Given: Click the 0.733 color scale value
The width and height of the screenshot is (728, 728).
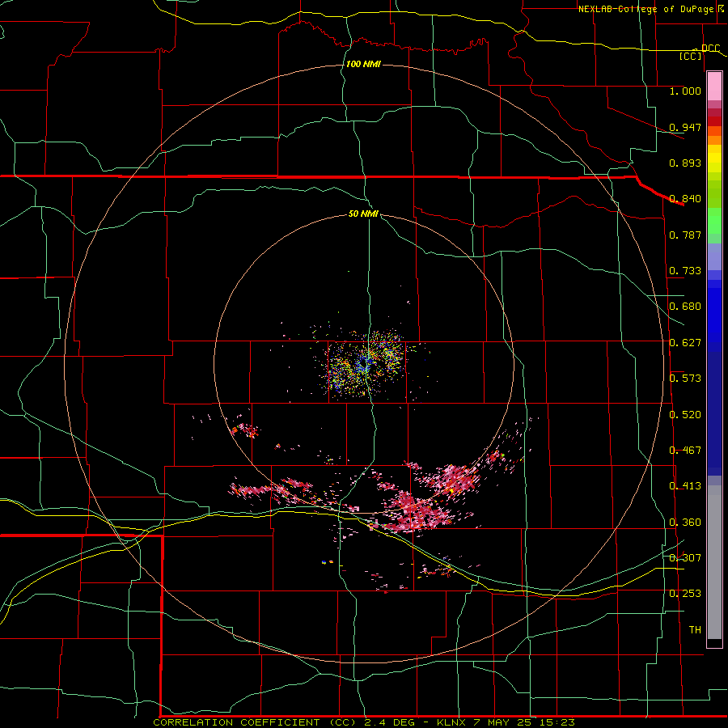Looking at the screenshot, I should coord(685,271).
